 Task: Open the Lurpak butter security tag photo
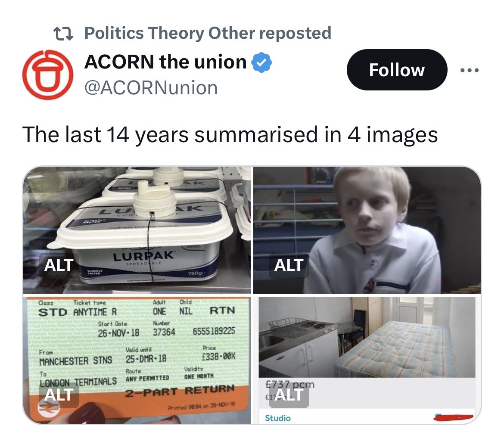point(137,230)
